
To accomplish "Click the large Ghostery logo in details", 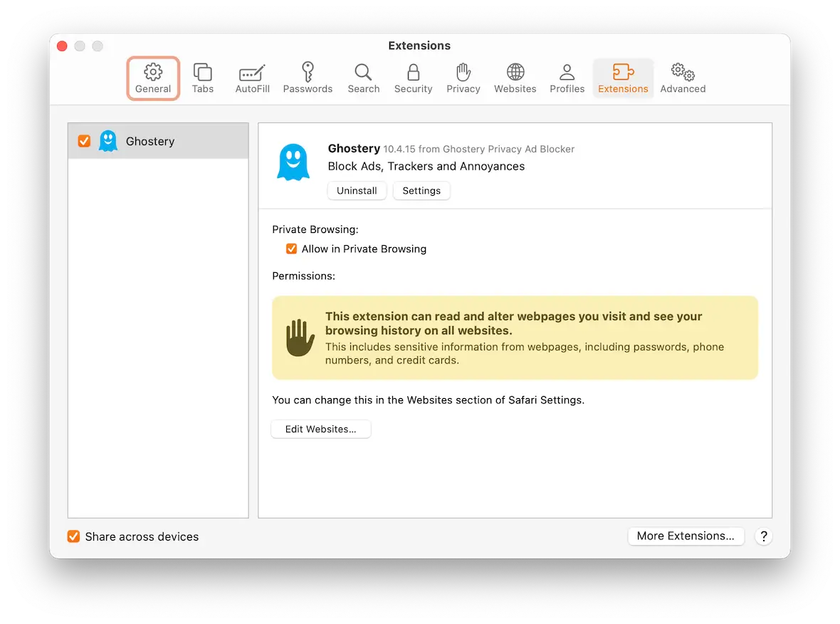I will [293, 162].
